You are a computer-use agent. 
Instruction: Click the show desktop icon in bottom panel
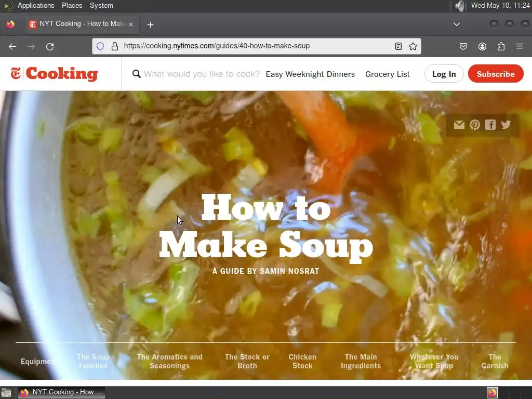tap(6, 393)
